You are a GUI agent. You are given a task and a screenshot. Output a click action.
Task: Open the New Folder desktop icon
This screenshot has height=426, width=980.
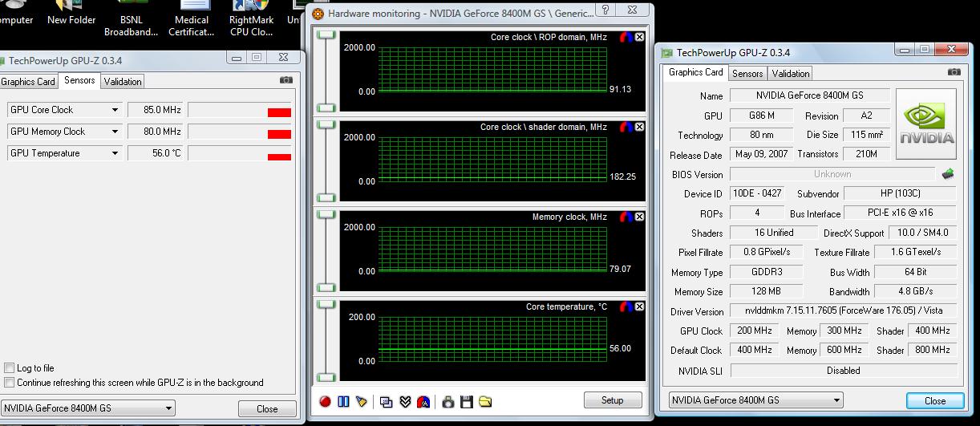(71, 14)
